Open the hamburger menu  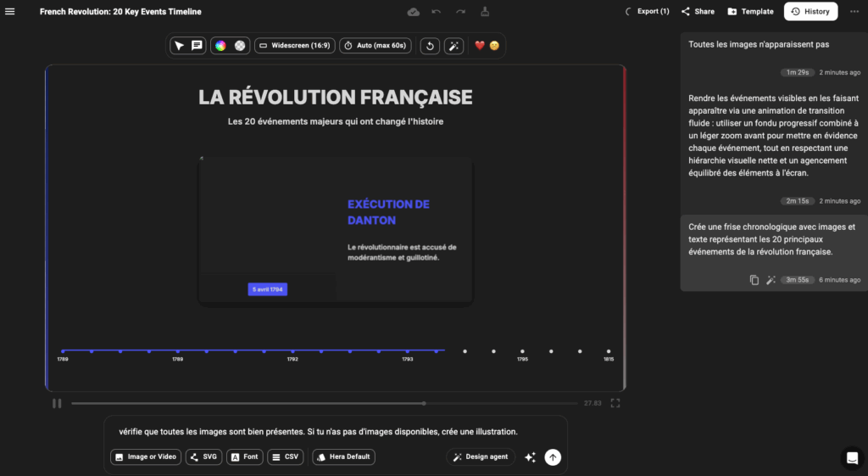point(10,12)
